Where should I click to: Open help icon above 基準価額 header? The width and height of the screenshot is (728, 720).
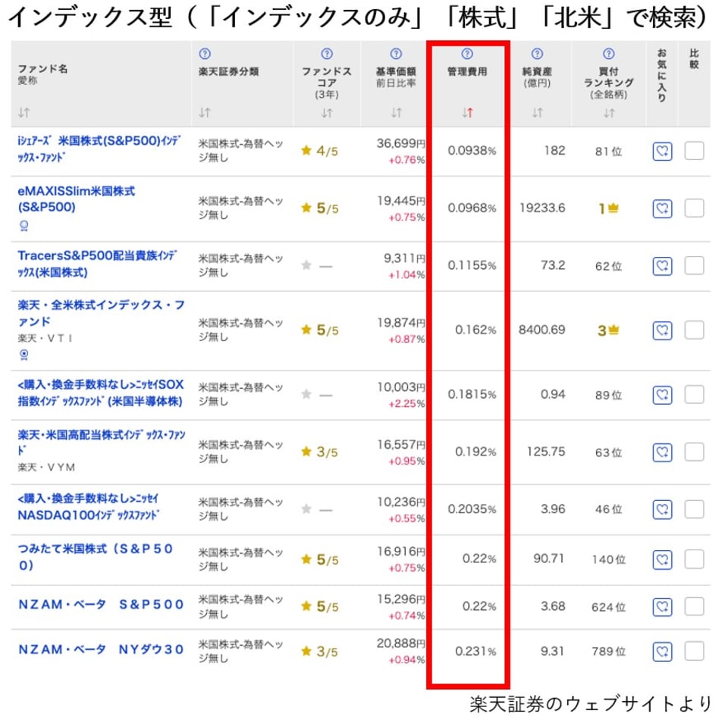(x=396, y=54)
